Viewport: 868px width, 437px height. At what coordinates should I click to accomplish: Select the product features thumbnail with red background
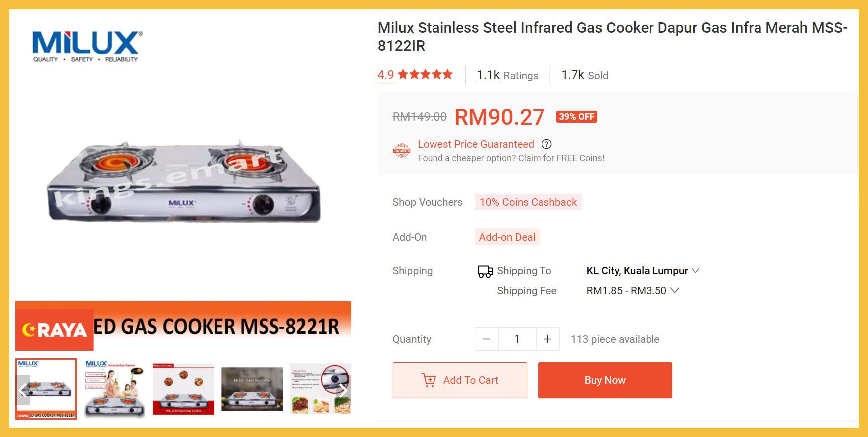pos(183,389)
